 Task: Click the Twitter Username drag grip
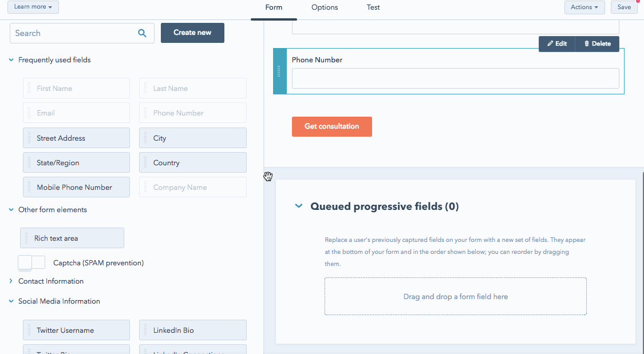(x=29, y=330)
